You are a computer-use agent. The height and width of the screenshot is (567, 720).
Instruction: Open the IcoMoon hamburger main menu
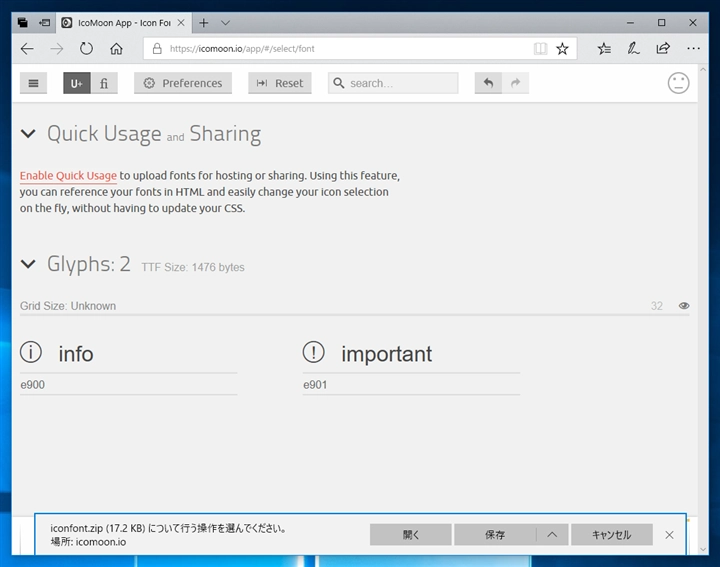pos(33,83)
